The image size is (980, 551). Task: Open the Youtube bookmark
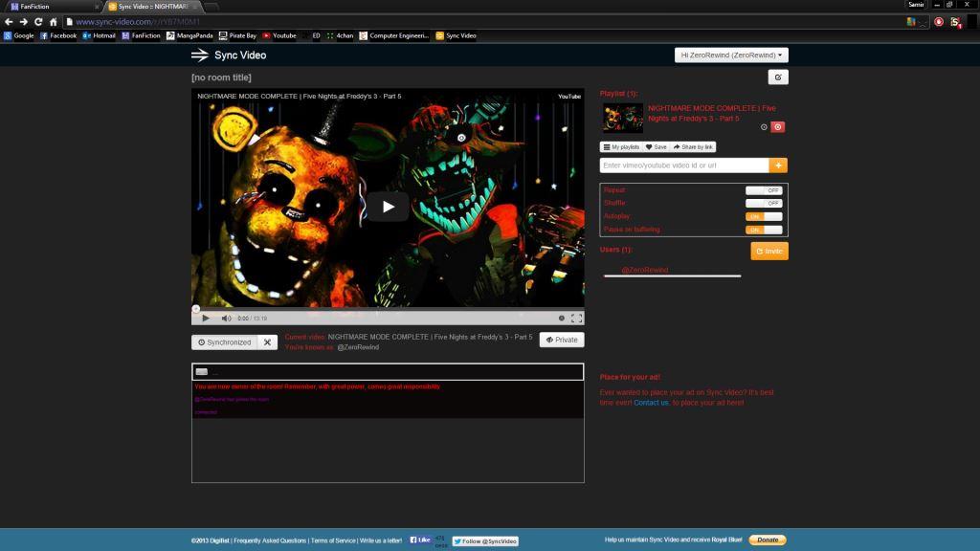click(x=279, y=35)
